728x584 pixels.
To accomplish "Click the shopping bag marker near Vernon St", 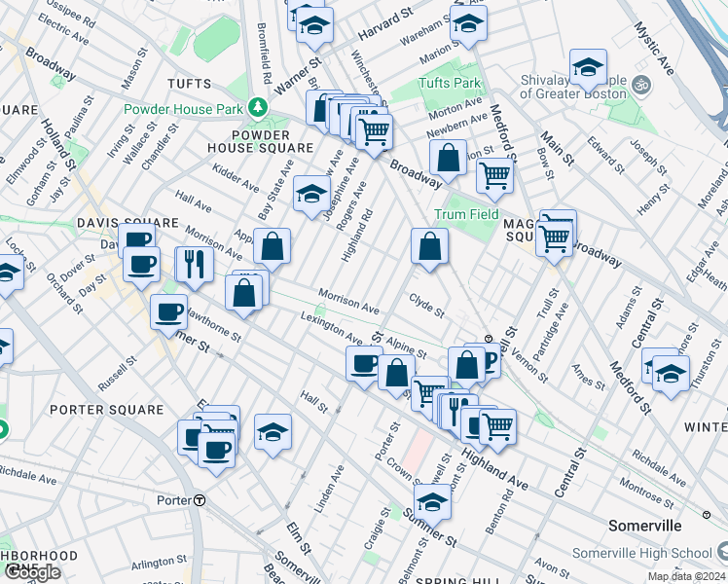I will (x=466, y=365).
